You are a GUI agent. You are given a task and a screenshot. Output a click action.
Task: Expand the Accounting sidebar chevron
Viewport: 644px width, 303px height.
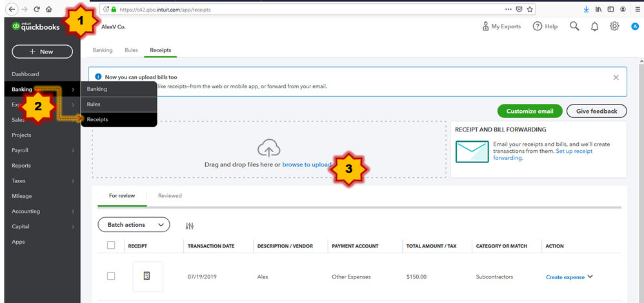tap(73, 211)
